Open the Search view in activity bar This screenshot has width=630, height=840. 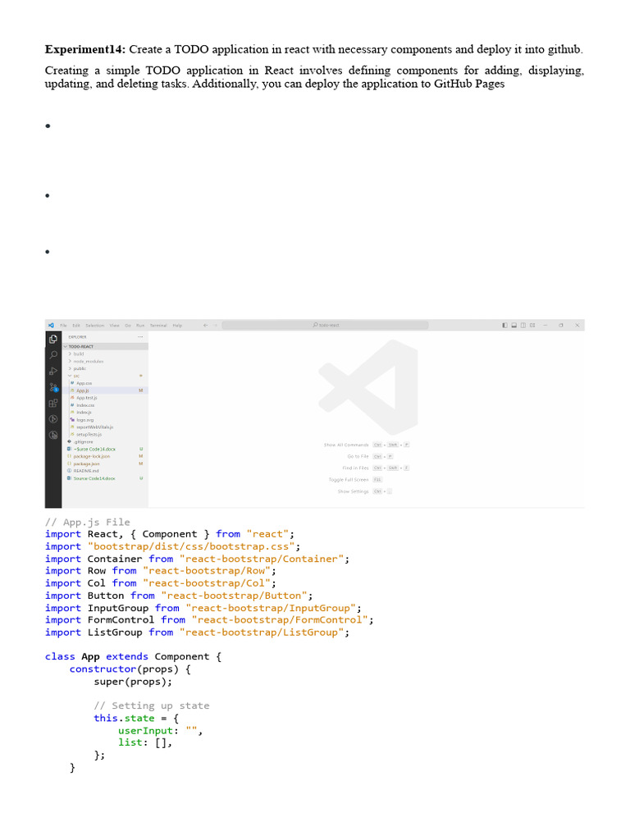(x=53, y=355)
